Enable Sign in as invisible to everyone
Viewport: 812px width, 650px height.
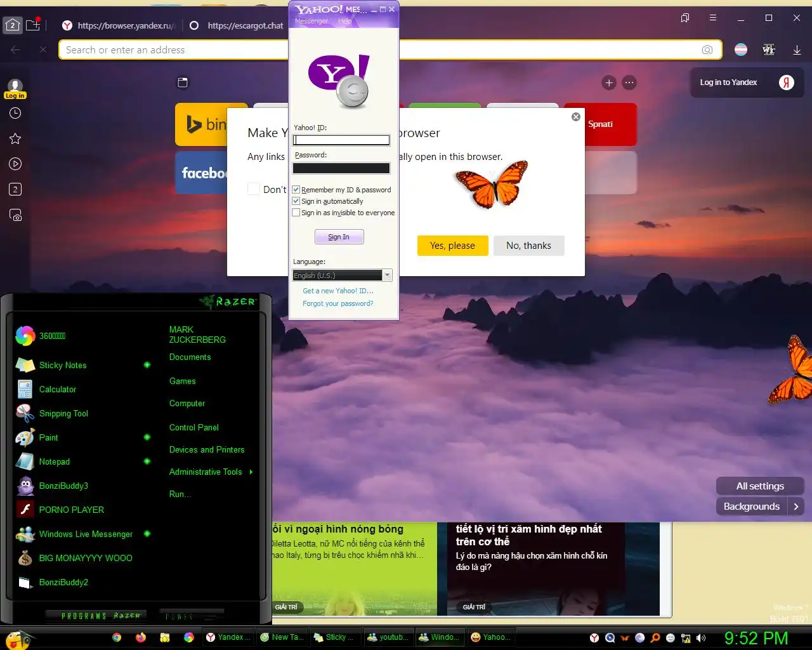click(x=296, y=213)
